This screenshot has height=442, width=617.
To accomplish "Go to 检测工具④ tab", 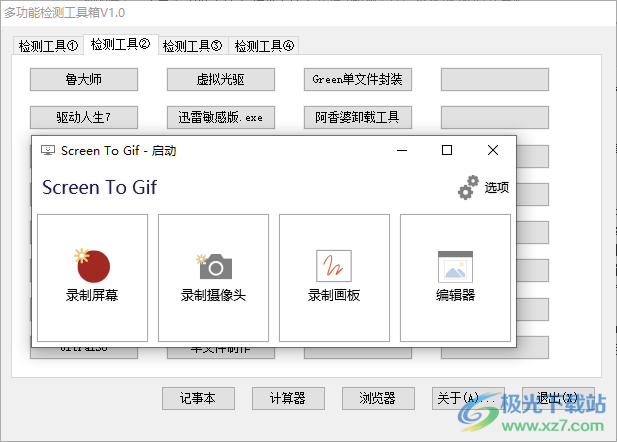I will [264, 46].
